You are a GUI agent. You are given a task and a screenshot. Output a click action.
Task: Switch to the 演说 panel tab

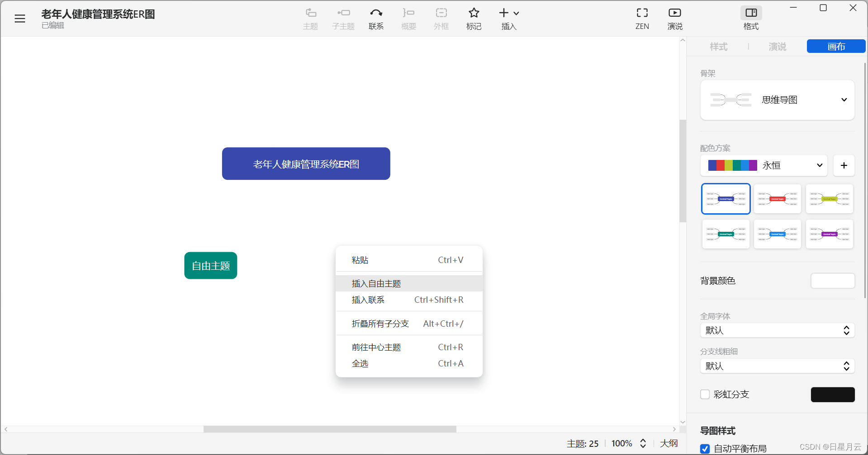point(777,47)
